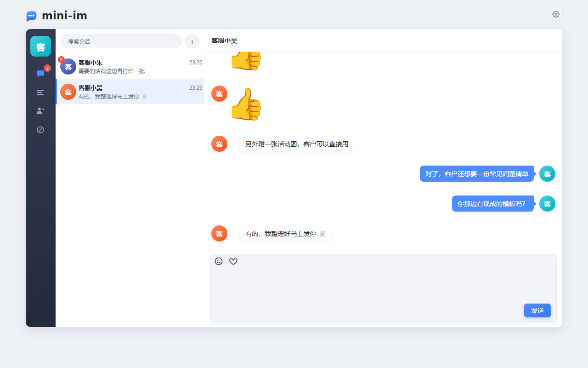This screenshot has width=588, height=368.
Task: Open the blocked list sidebar icon
Action: (x=40, y=130)
